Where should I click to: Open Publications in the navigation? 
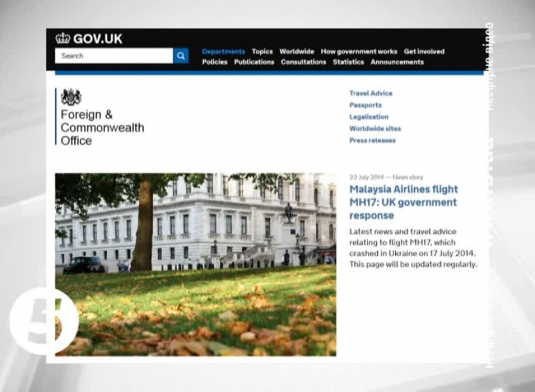[x=254, y=62]
